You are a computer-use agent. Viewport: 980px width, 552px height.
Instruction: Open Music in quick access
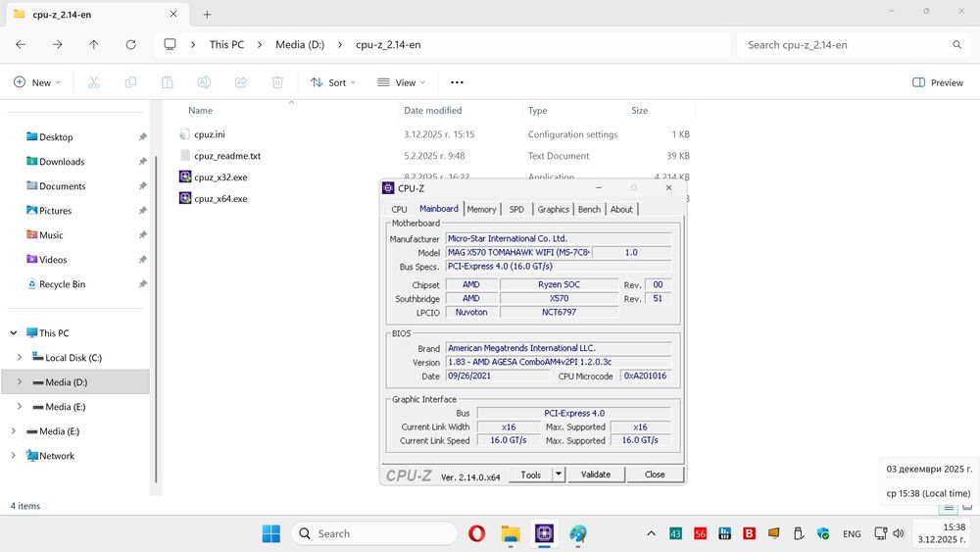[x=51, y=235]
